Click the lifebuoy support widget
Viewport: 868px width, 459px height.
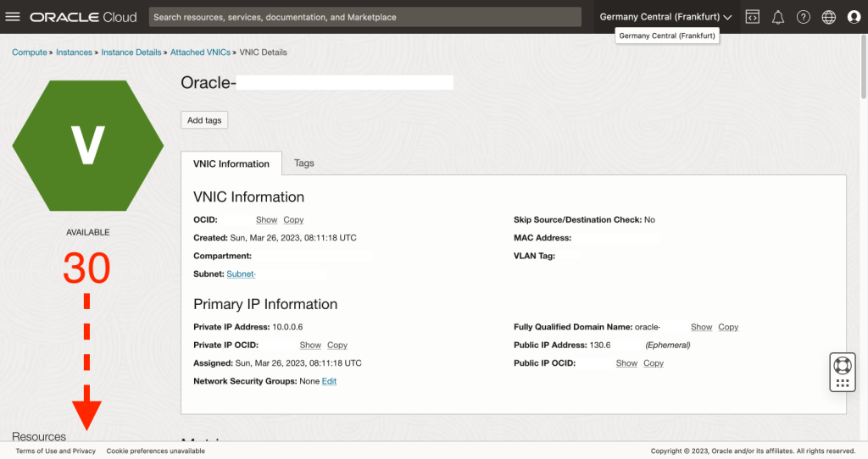842,365
